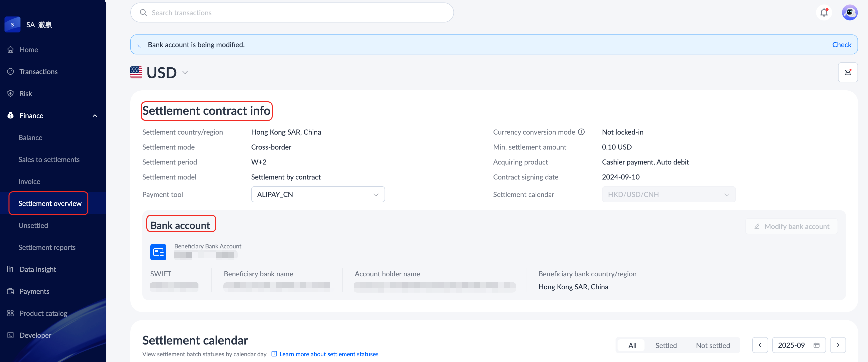Select the All filter option
Viewport: 868px width, 362px height.
[x=632, y=346]
